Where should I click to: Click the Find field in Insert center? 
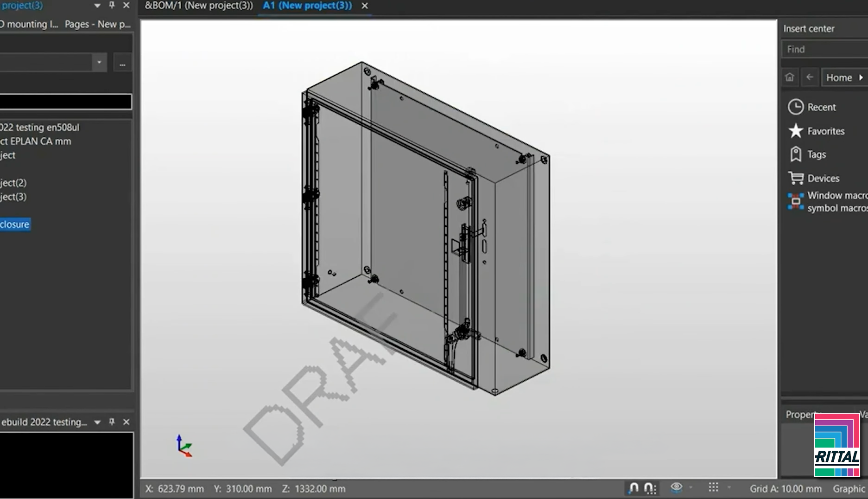click(x=825, y=49)
